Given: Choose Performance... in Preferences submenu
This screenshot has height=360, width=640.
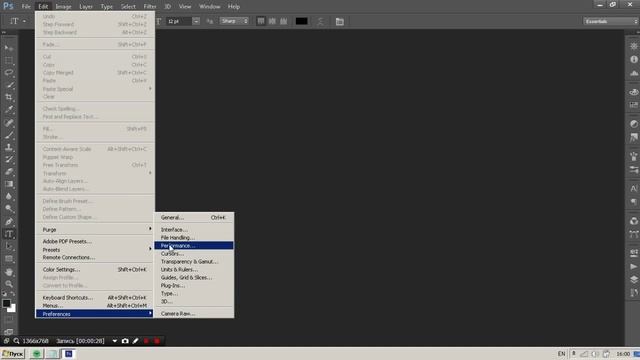Looking at the screenshot, I should (194, 246).
